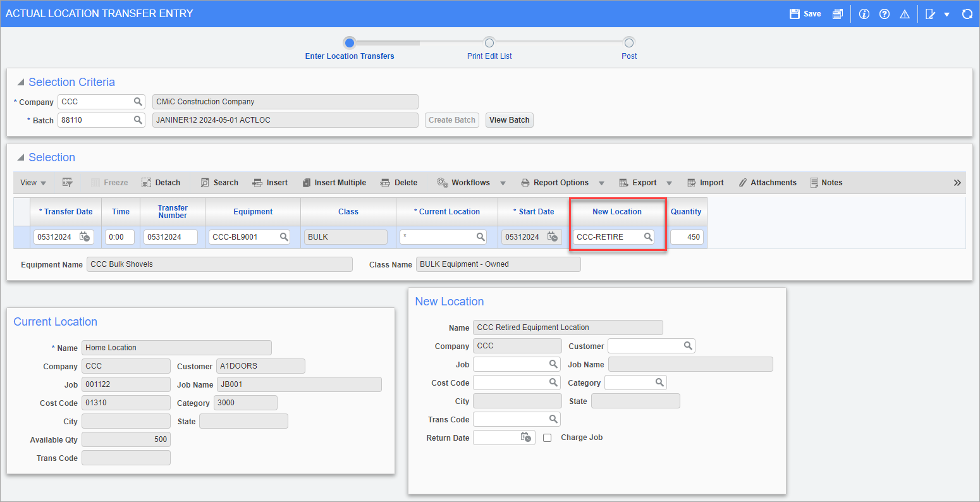
Task: Expand the Report Options dropdown arrow
Action: [x=601, y=183]
